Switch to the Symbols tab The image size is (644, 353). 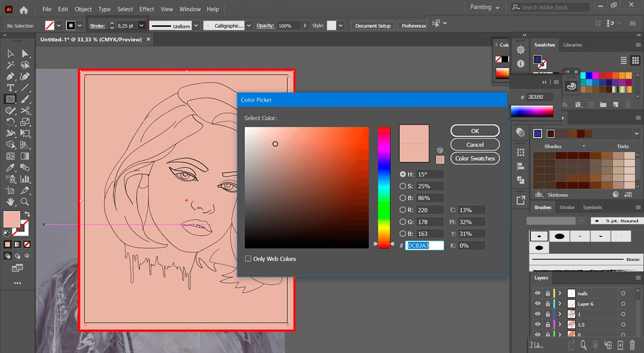click(x=592, y=207)
